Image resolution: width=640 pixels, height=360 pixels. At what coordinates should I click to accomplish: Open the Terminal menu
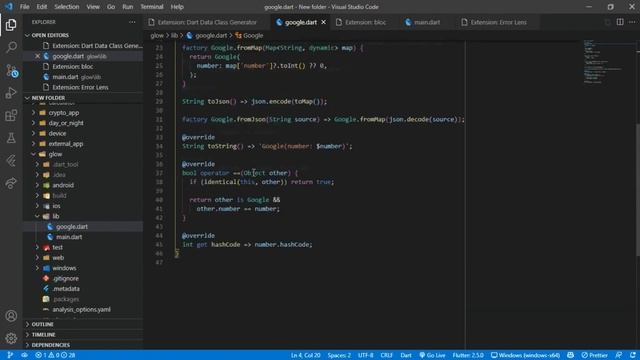point(152,7)
